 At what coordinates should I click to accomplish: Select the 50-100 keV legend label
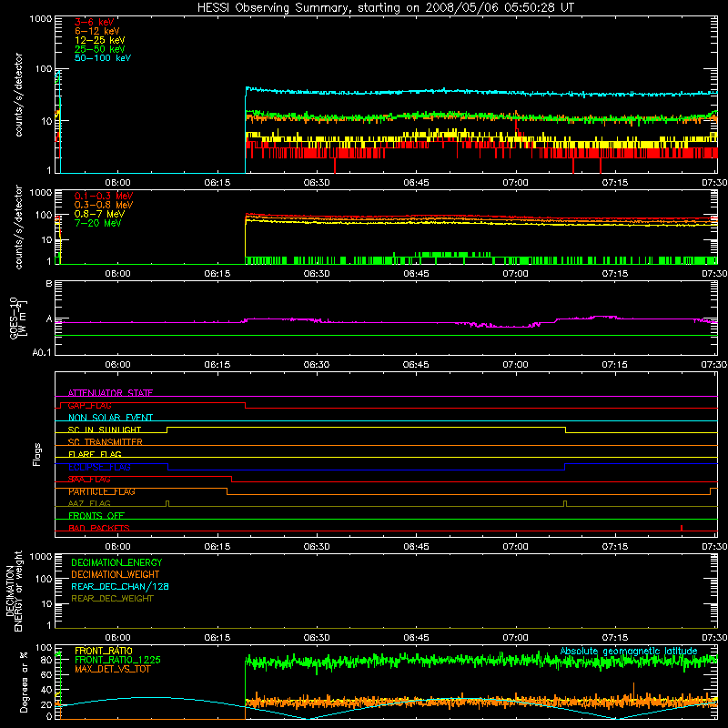click(x=103, y=58)
